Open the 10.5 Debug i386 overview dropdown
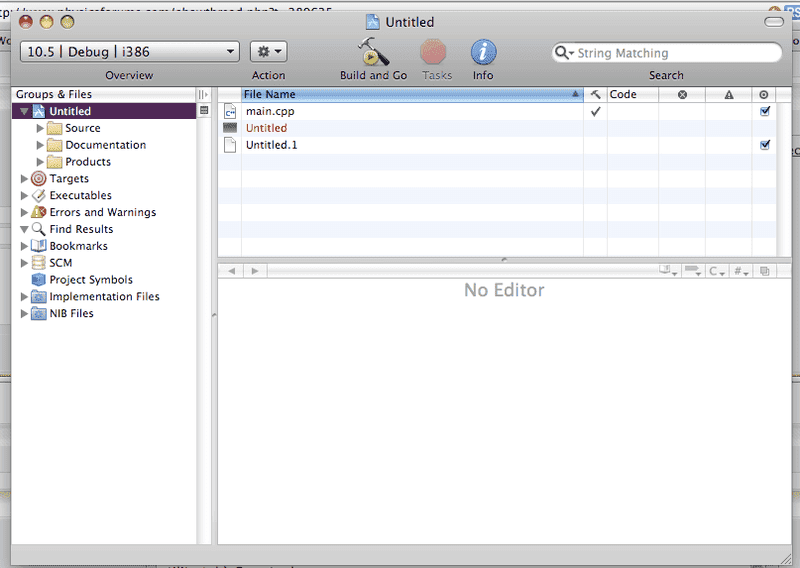 (x=129, y=52)
